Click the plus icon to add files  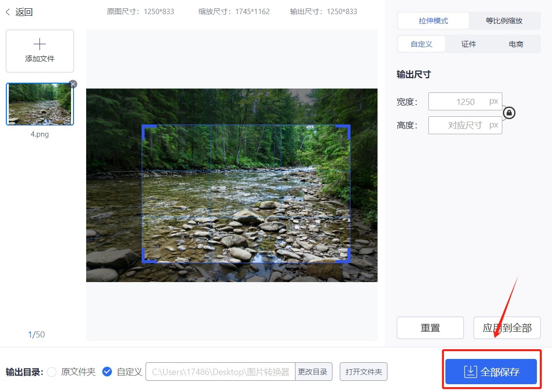(x=40, y=45)
